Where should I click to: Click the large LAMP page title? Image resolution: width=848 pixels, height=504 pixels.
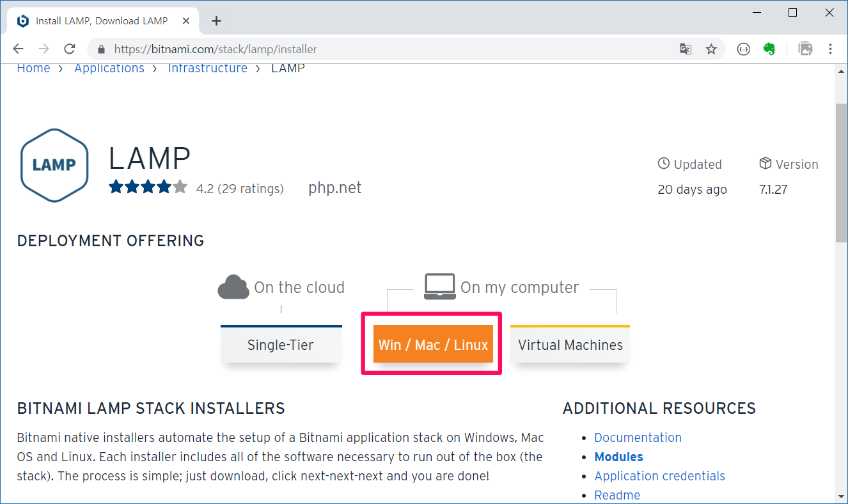[x=150, y=159]
